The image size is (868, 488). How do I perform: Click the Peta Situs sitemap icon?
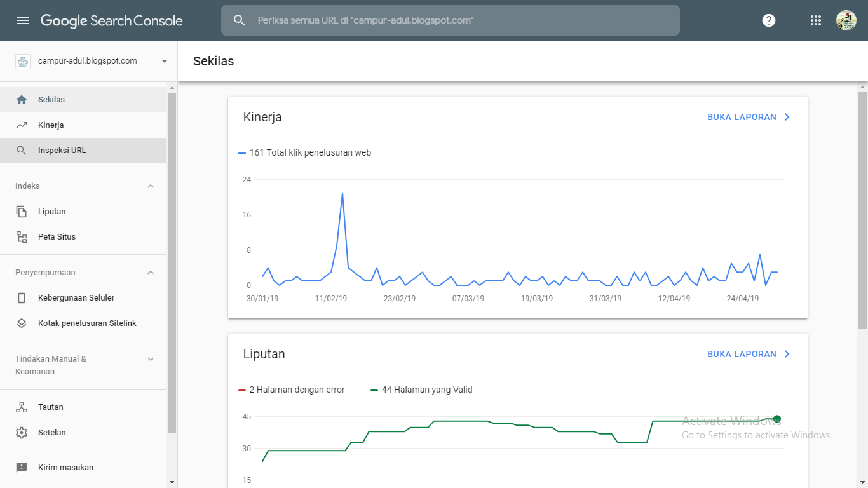[22, 237]
